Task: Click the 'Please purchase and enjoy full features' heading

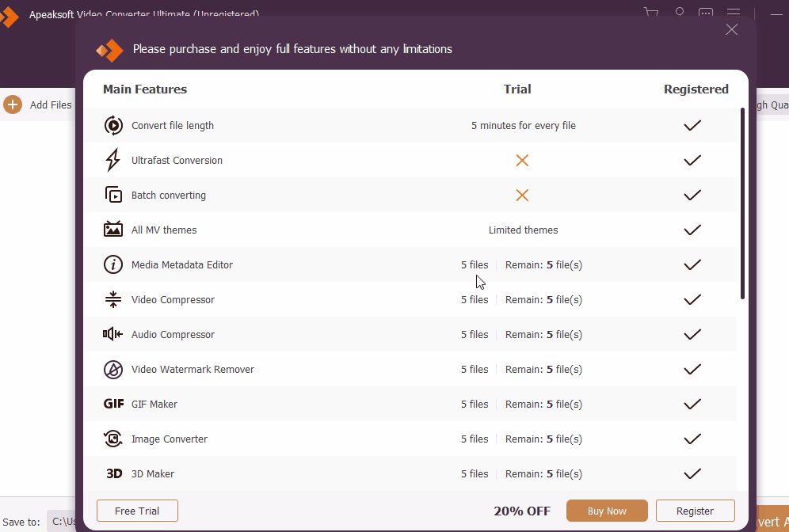Action: [292, 49]
